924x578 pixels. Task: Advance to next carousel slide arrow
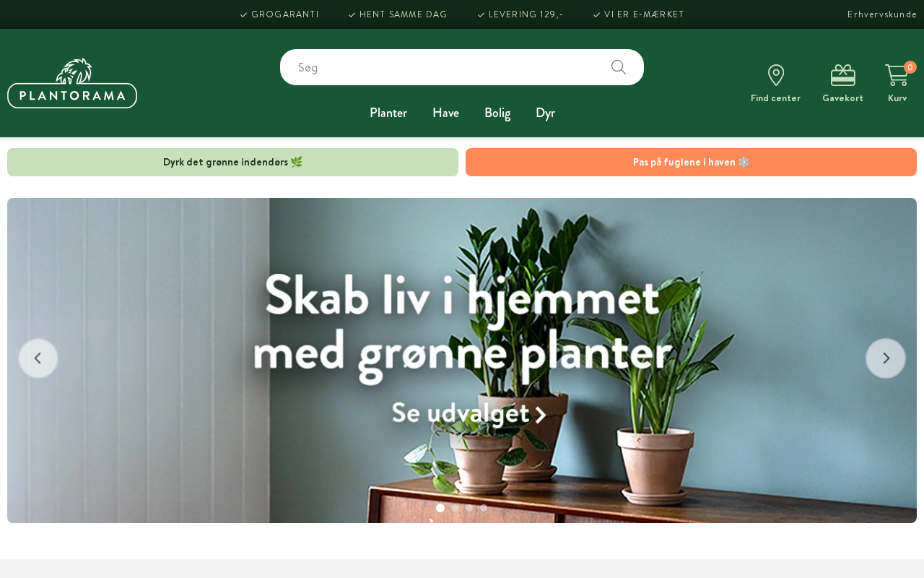coord(886,358)
